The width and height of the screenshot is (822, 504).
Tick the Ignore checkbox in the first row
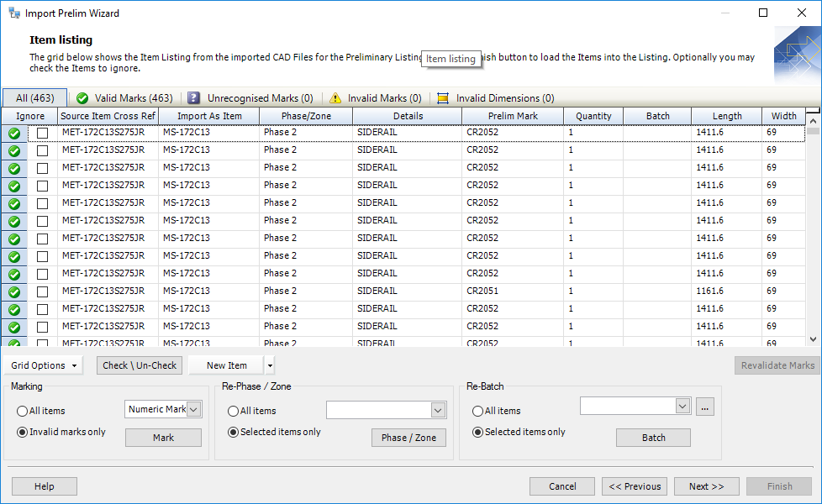click(x=42, y=133)
